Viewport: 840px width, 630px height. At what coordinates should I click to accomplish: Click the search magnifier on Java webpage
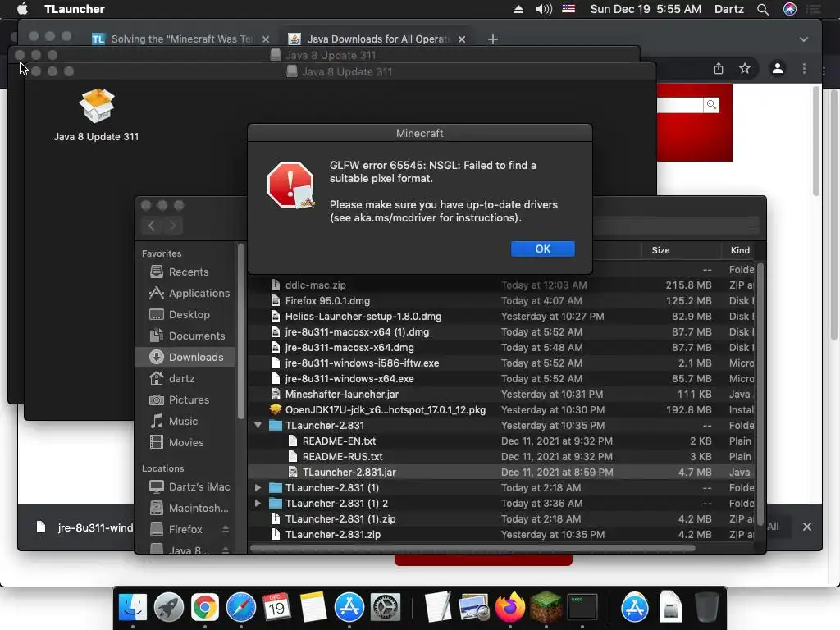[x=711, y=104]
